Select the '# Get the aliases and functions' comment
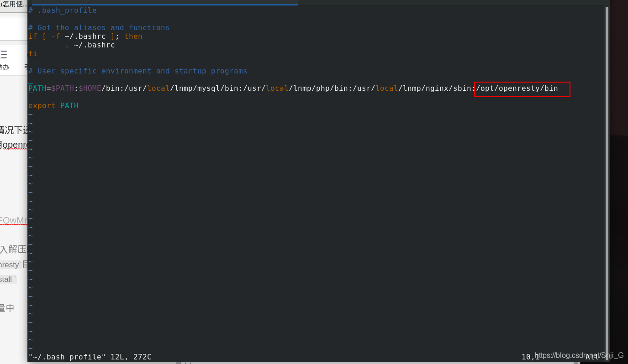 (99, 27)
